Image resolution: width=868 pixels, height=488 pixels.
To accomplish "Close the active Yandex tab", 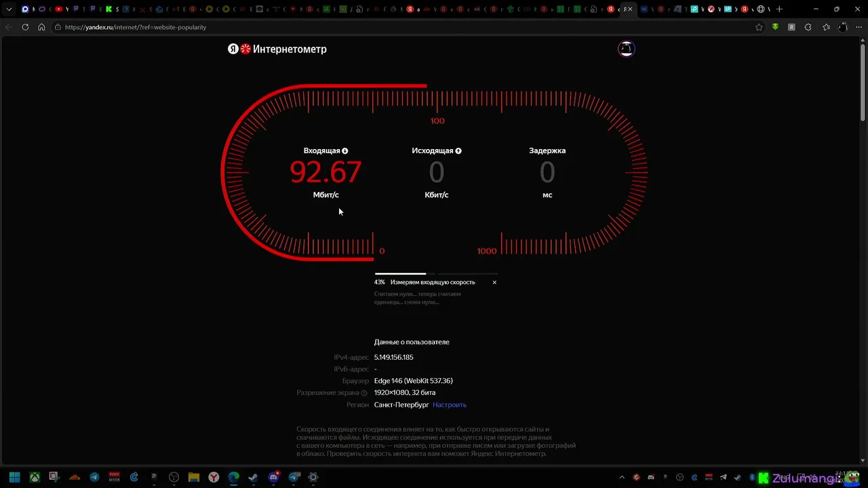I will (630, 9).
